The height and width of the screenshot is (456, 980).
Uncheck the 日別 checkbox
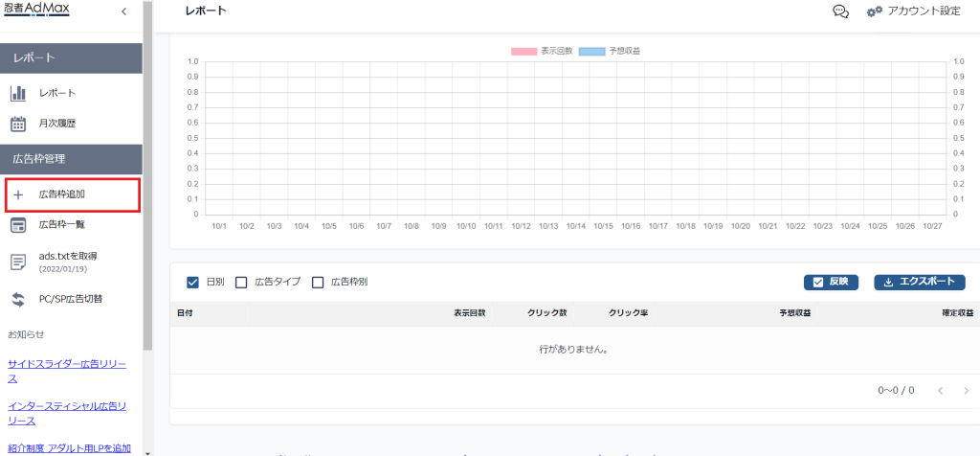coord(192,282)
